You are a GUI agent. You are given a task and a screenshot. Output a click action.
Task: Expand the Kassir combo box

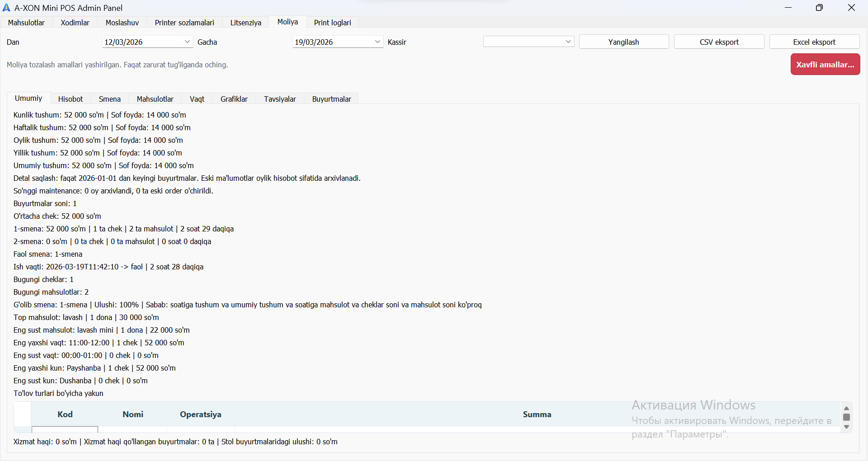568,42
